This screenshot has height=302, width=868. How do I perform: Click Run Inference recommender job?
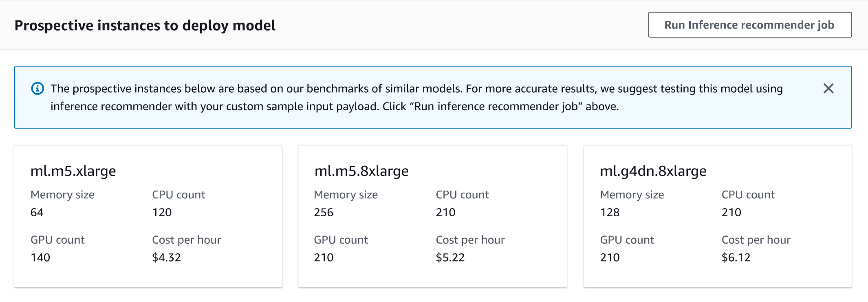coord(750,24)
